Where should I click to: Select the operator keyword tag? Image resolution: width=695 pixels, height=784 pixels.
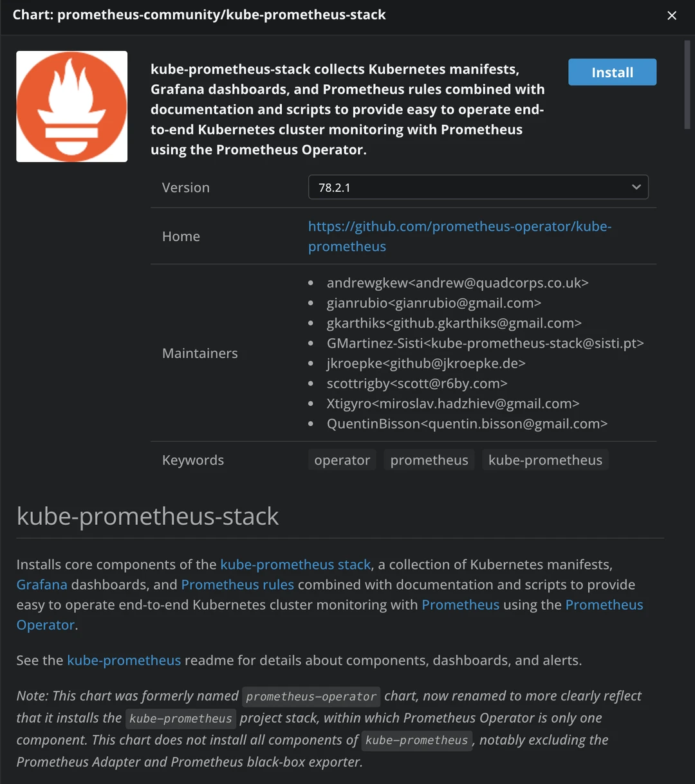[342, 459]
